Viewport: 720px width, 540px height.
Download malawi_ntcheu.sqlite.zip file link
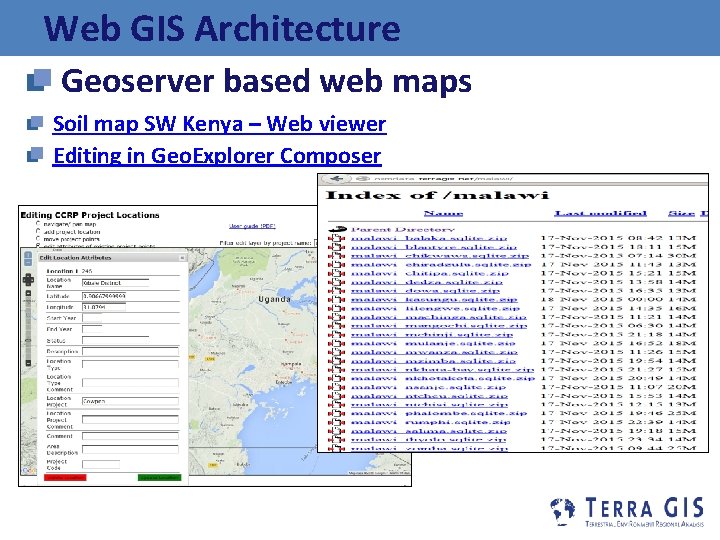[x=429, y=395]
